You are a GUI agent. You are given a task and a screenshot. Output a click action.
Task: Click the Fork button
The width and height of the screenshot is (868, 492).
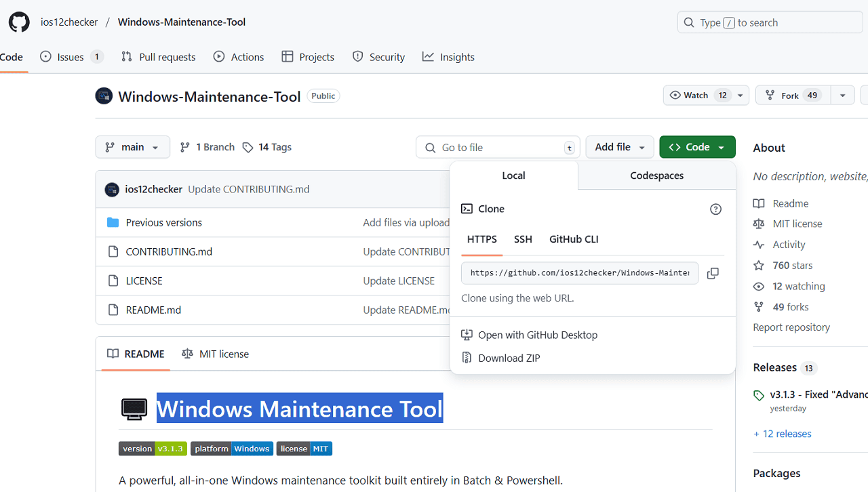[x=793, y=96]
